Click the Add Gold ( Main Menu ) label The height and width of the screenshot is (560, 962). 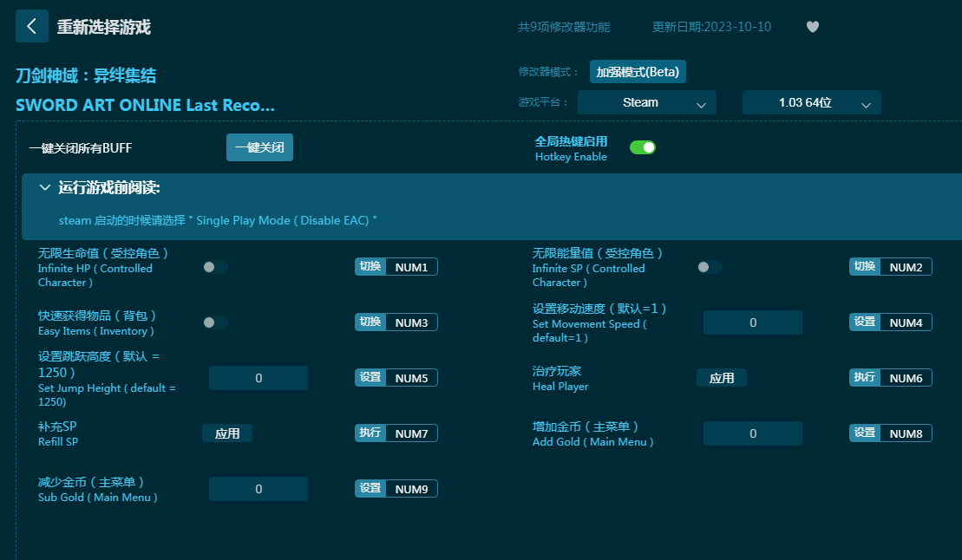(592, 441)
